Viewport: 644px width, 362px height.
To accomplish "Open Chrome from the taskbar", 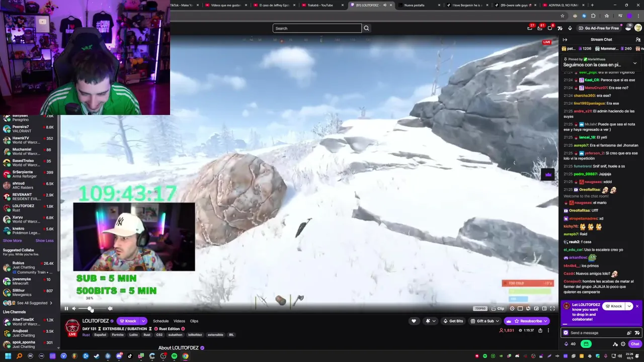I will point(185,356).
